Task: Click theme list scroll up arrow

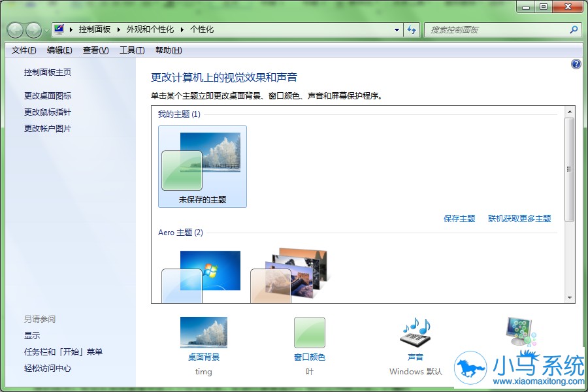Action: tap(570, 112)
